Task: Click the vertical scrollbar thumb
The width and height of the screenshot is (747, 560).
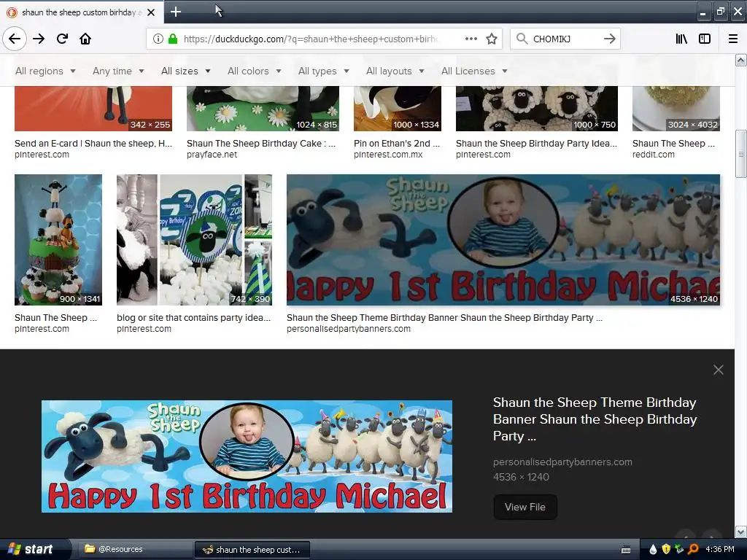Action: [x=741, y=154]
